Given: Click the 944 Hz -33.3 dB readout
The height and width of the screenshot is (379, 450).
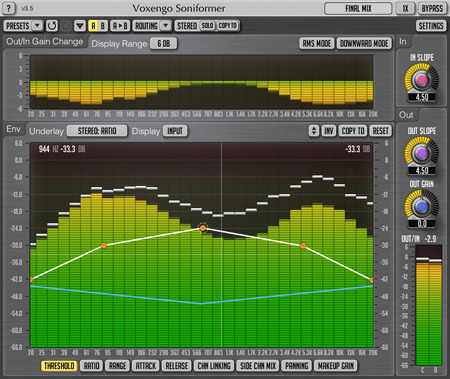Looking at the screenshot, I should [62, 149].
